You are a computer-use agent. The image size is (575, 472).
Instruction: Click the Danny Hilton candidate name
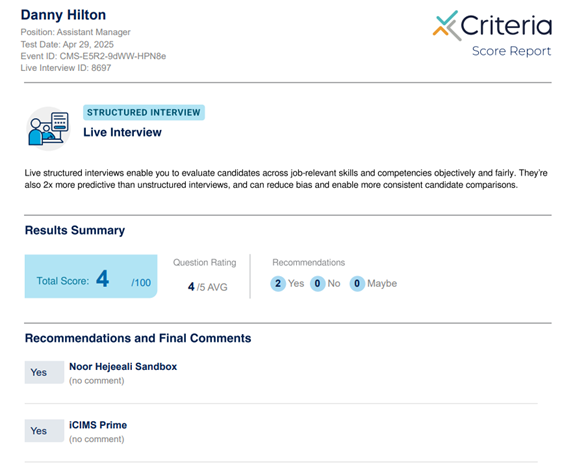pyautogui.click(x=63, y=15)
